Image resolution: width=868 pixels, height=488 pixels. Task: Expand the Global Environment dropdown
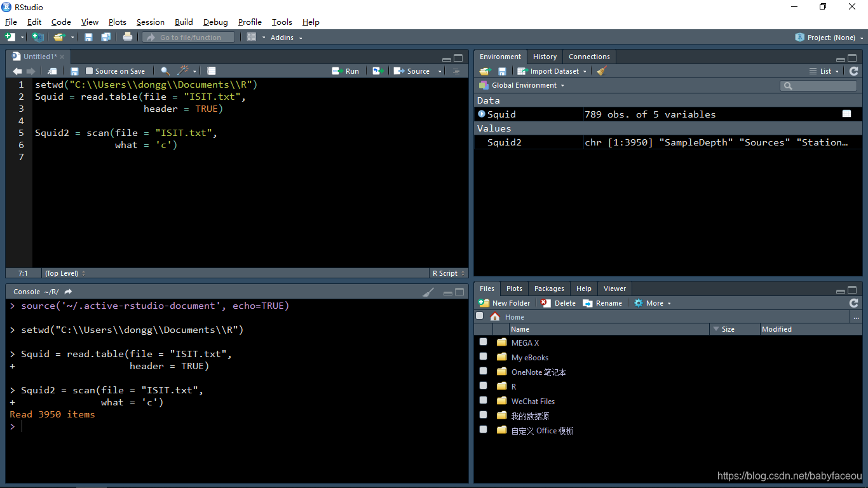point(521,85)
